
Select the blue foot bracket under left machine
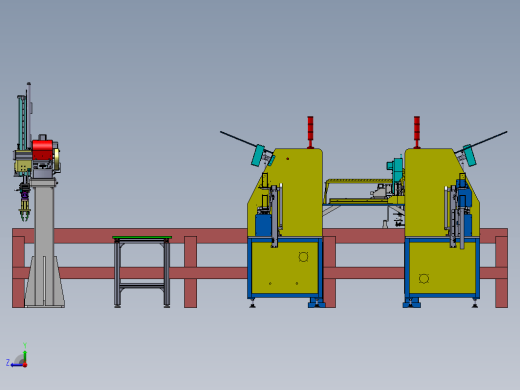(316, 303)
